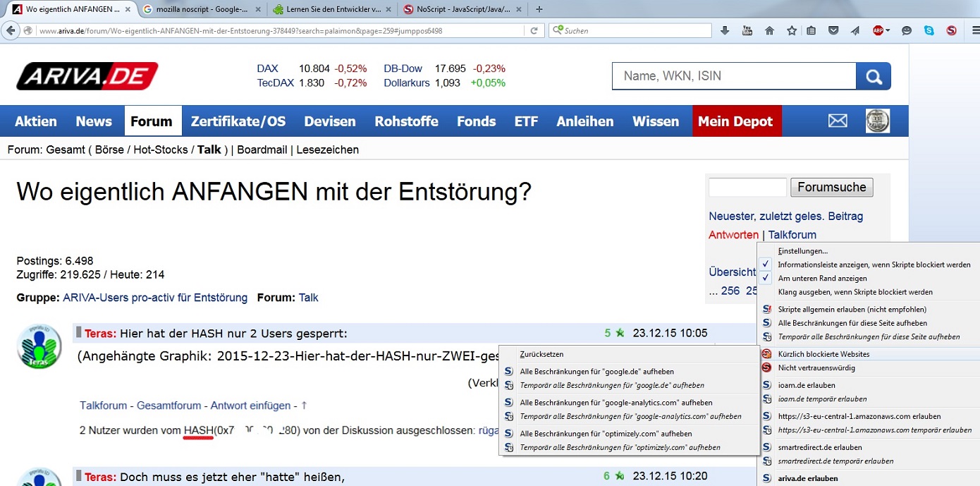Image resolution: width=980 pixels, height=486 pixels.
Task: Click the Boardmail link
Action: pyautogui.click(x=262, y=150)
